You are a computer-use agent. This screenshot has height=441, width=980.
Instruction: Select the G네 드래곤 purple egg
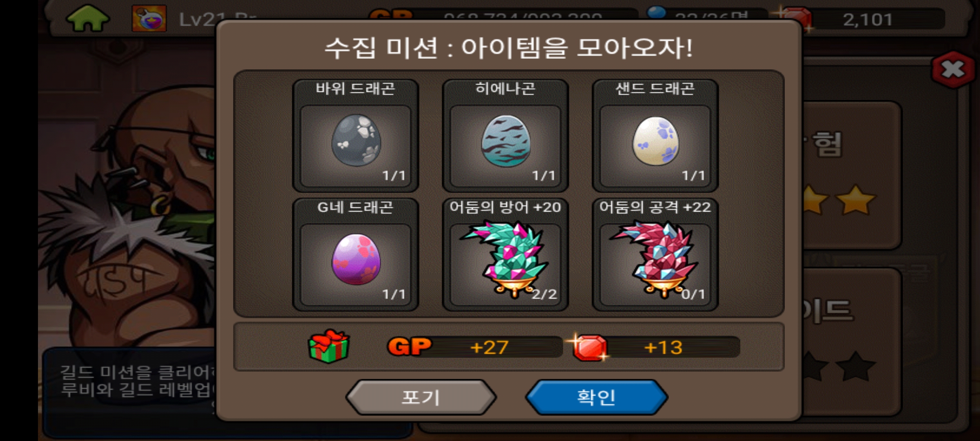(x=356, y=259)
